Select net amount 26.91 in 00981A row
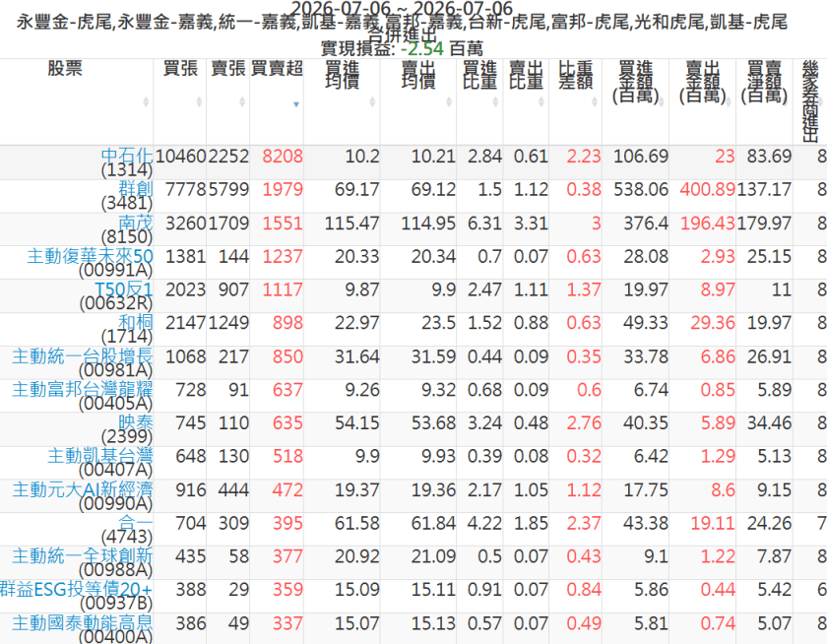827x644 pixels. pyautogui.click(x=769, y=356)
